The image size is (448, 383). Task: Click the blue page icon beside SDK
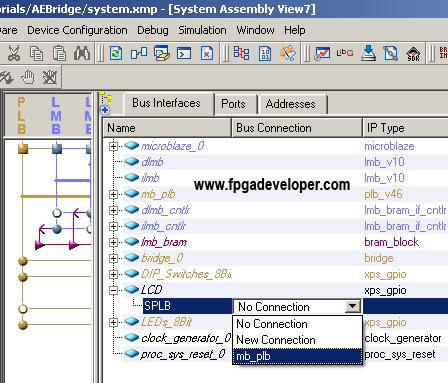point(390,53)
